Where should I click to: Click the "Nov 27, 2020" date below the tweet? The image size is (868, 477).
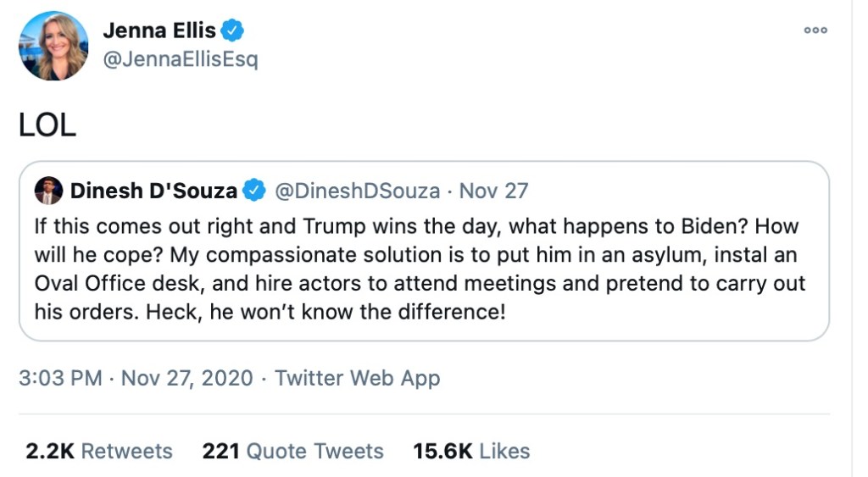187,378
